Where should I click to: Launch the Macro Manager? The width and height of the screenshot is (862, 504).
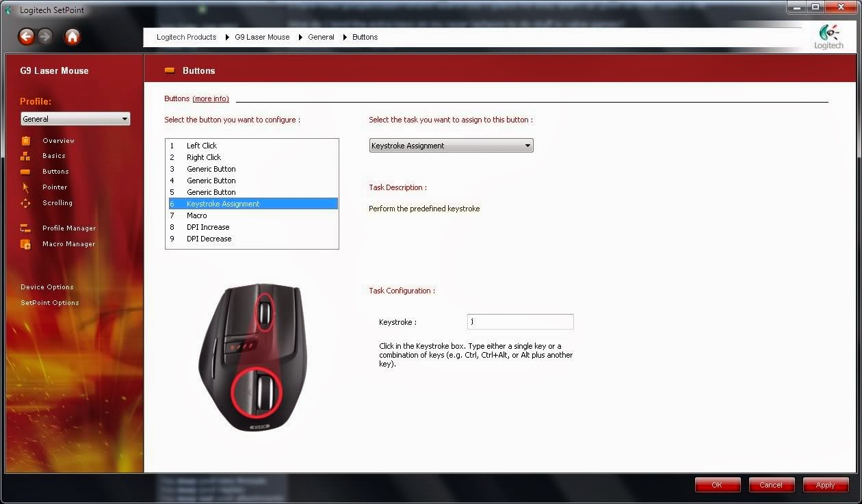(68, 243)
